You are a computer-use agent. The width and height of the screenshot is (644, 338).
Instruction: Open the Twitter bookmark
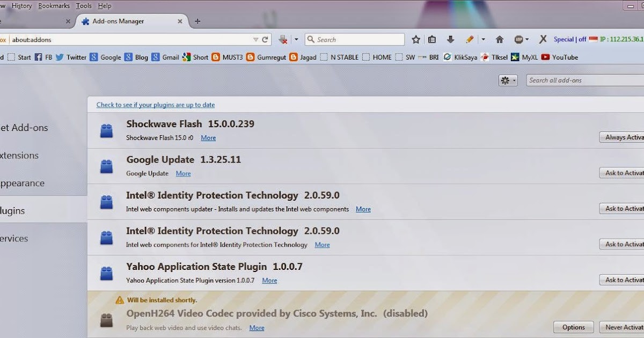(x=71, y=57)
